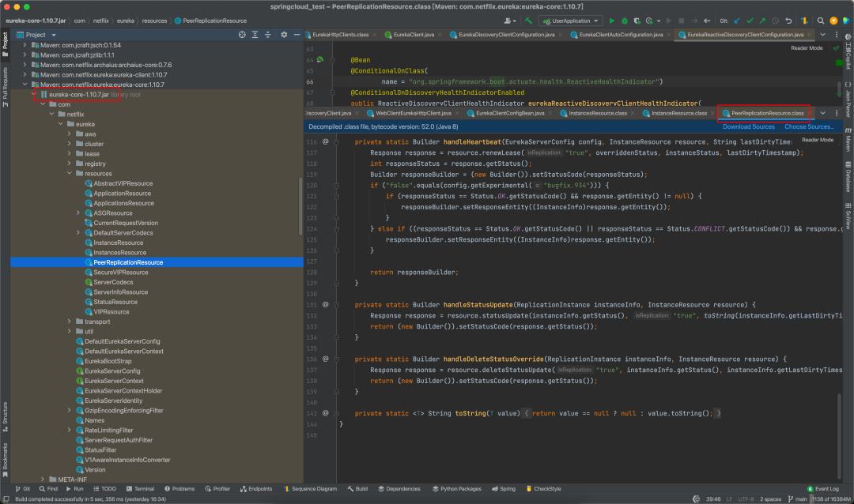The height and width of the screenshot is (504, 854).
Task: Open Terminal tool window
Action: [140, 489]
